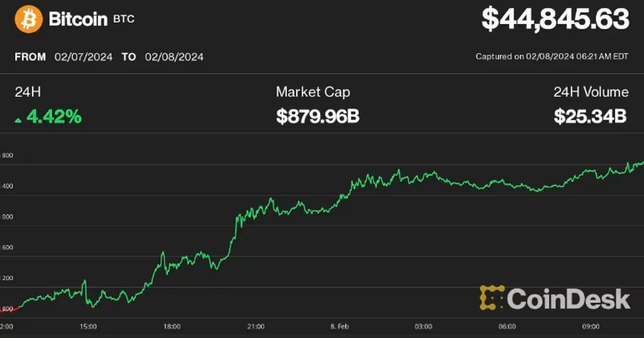Viewport: 644px width, 338px height.
Task: Click the 15:00 time axis marker
Action: click(x=88, y=326)
